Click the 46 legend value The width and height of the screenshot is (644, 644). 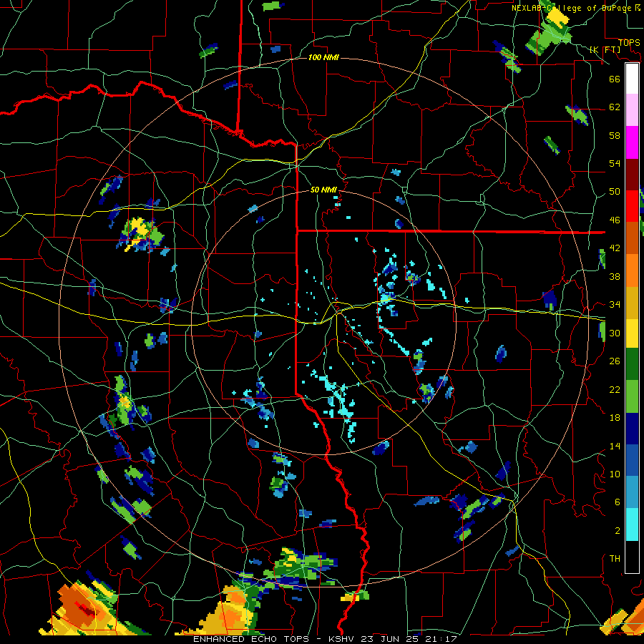pos(615,220)
